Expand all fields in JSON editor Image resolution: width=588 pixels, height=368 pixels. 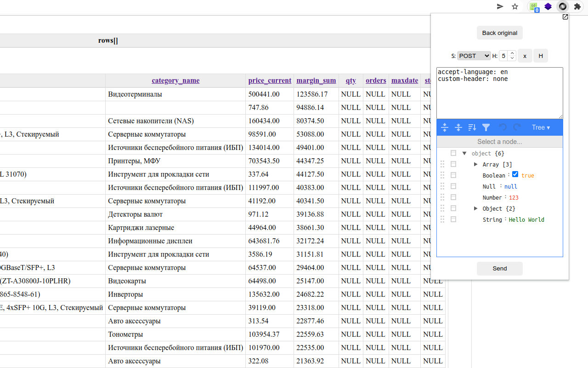445,127
